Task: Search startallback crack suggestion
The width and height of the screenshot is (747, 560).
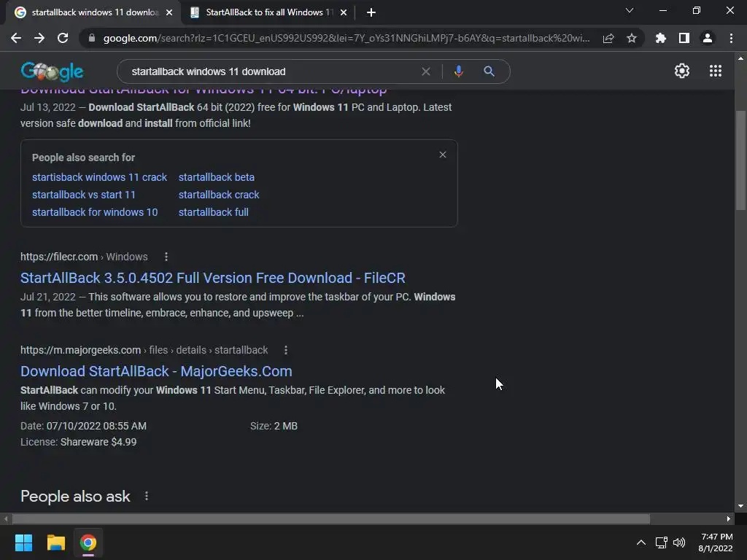Action: pyautogui.click(x=219, y=195)
